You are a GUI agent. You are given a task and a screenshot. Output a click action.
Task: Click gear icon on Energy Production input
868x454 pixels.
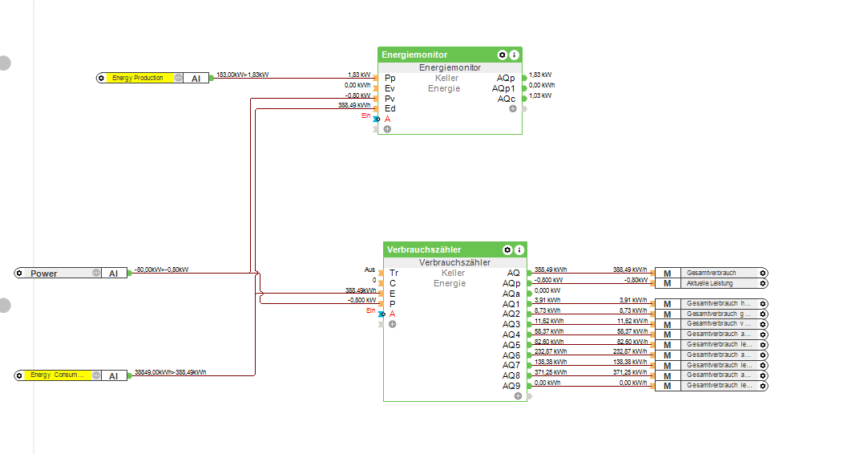[101, 78]
